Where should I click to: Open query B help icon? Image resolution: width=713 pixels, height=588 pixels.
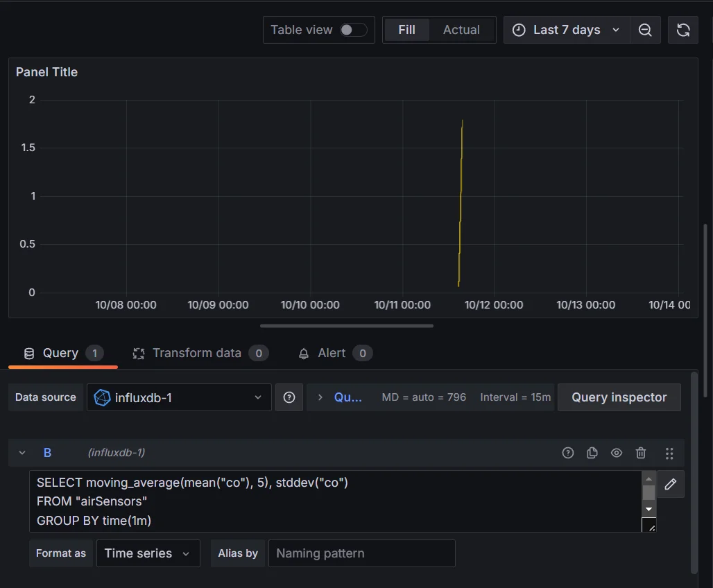(567, 453)
